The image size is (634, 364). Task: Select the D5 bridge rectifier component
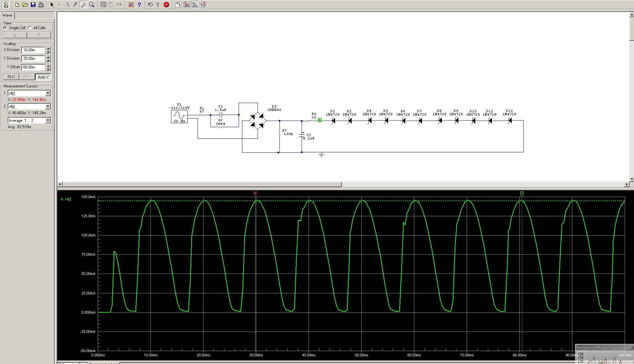[258, 121]
